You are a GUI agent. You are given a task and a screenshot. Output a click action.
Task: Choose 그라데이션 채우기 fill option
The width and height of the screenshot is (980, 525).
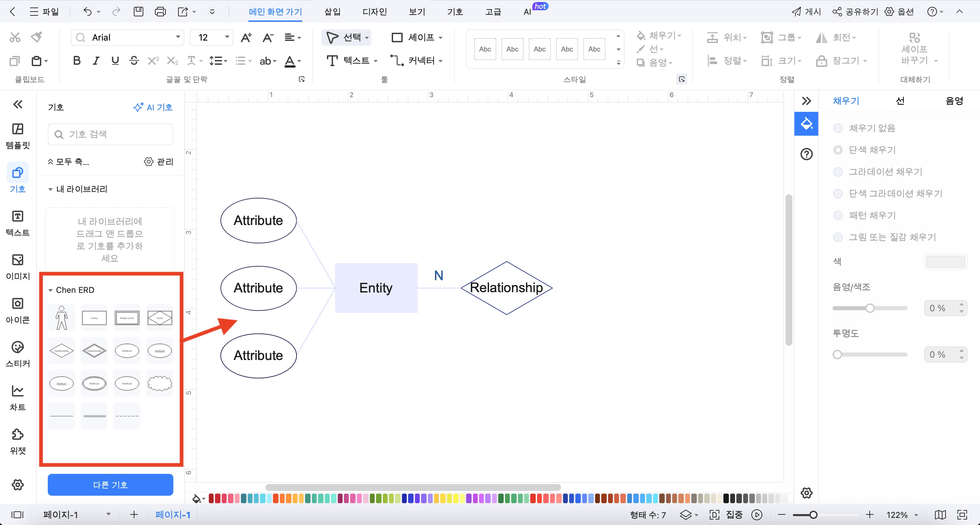838,172
